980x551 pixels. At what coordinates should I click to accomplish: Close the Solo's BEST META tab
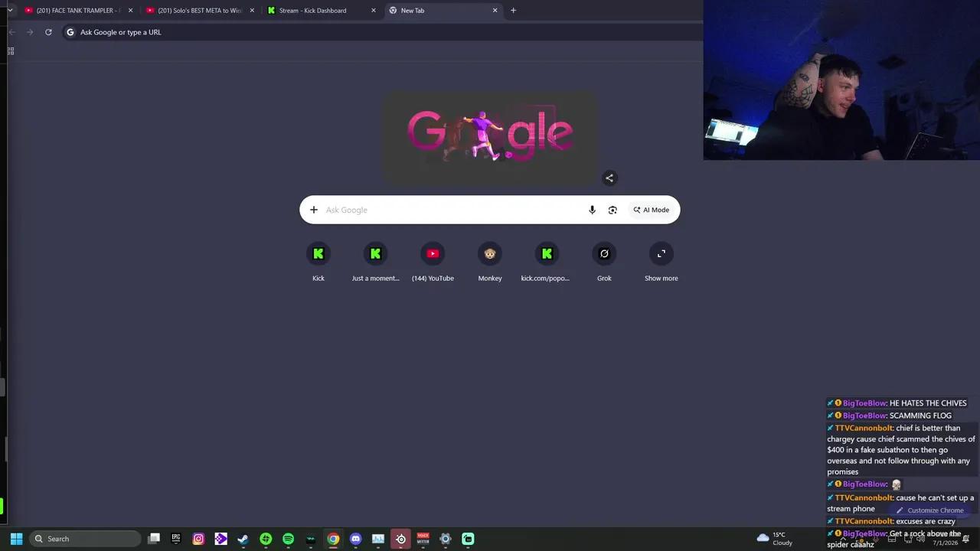pyautogui.click(x=252, y=11)
